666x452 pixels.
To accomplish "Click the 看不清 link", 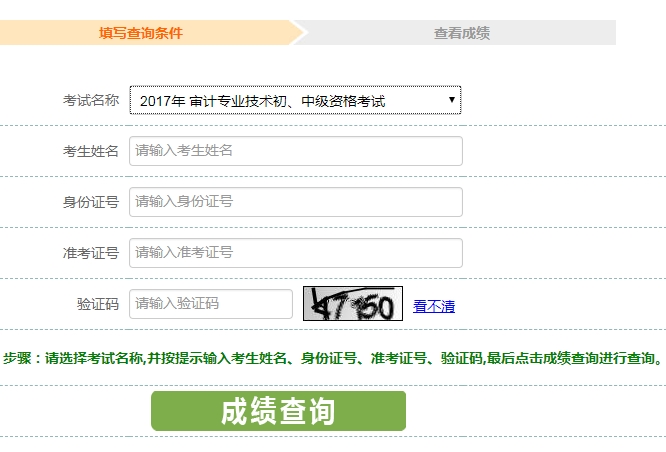I will 434,306.
